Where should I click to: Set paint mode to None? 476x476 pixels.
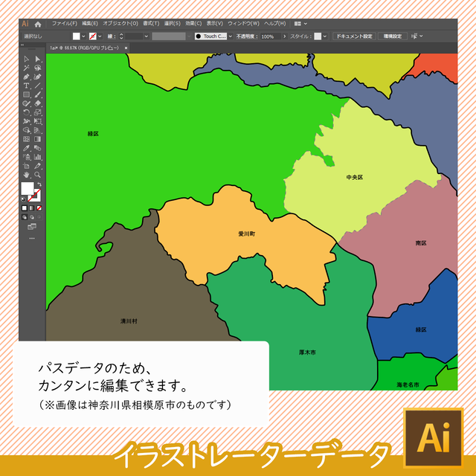coord(39,208)
